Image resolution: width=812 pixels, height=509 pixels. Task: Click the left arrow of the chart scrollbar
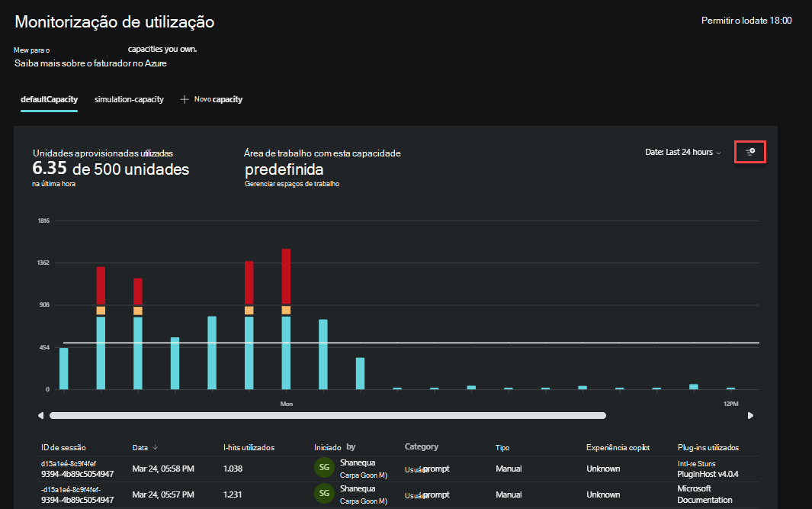(40, 415)
